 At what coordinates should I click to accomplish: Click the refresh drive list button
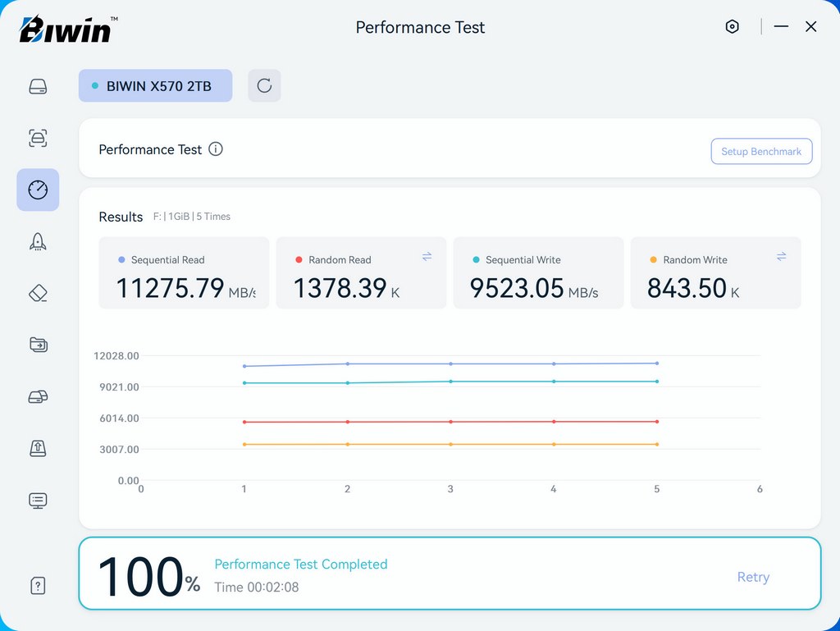click(x=264, y=86)
